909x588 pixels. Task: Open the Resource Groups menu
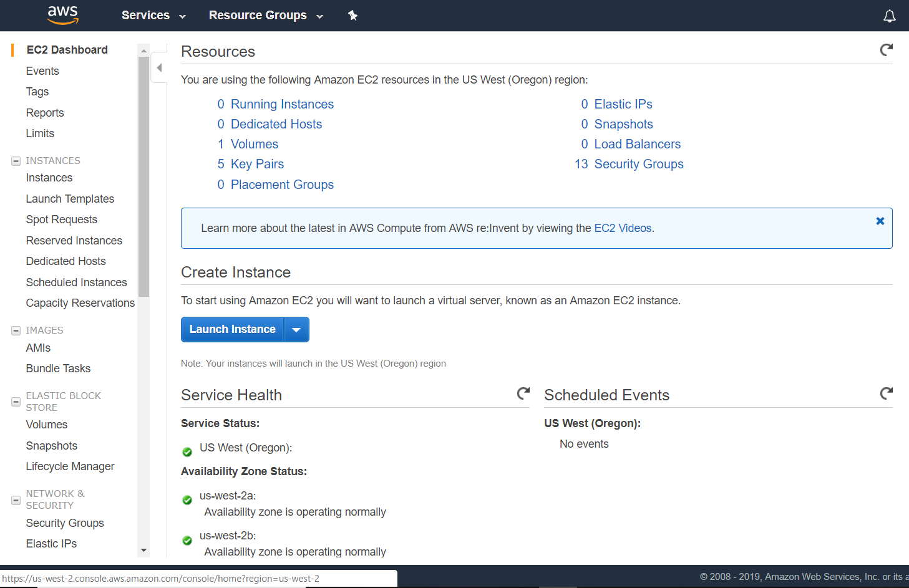pyautogui.click(x=266, y=16)
